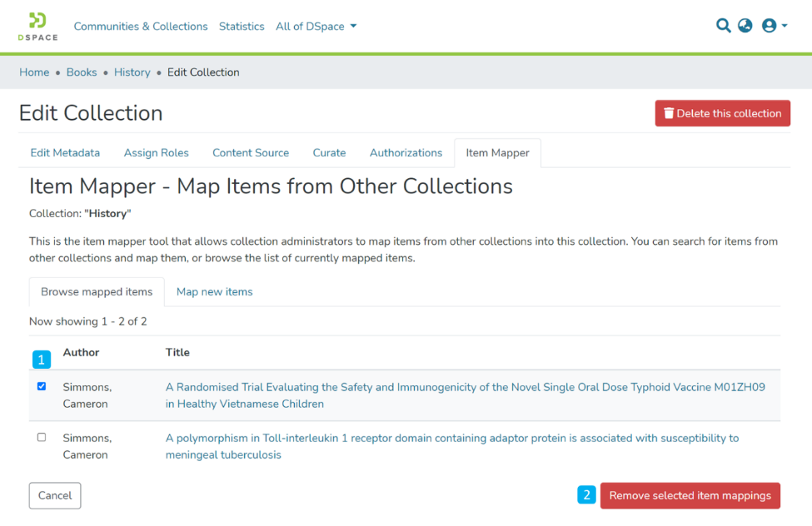Check the polymorphism item checkbox
Image resolution: width=812 pixels, height=526 pixels.
pyautogui.click(x=42, y=438)
